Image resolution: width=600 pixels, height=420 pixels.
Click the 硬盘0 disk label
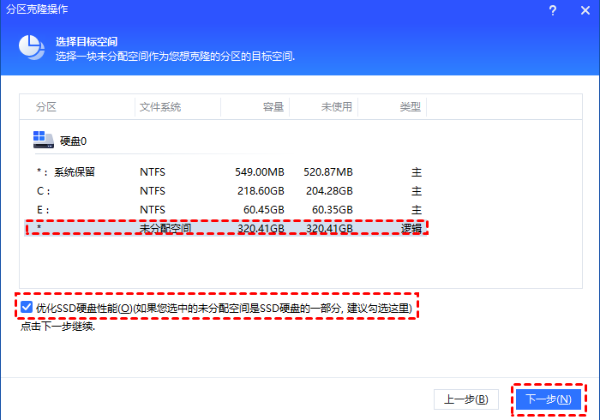[x=74, y=141]
